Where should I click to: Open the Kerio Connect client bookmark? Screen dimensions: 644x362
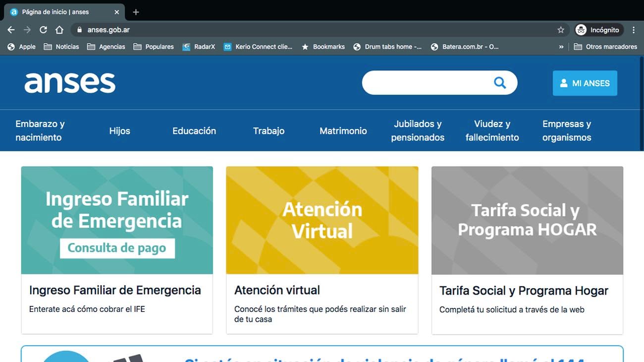[258, 47]
